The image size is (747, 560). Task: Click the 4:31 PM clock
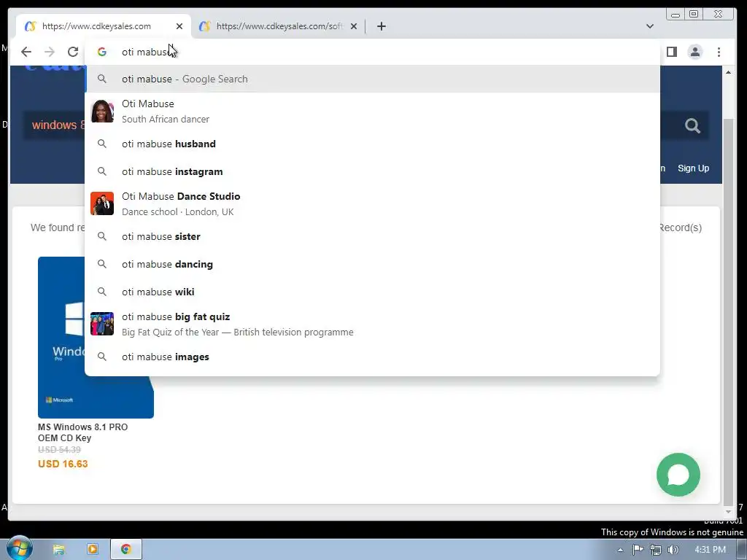pyautogui.click(x=710, y=550)
